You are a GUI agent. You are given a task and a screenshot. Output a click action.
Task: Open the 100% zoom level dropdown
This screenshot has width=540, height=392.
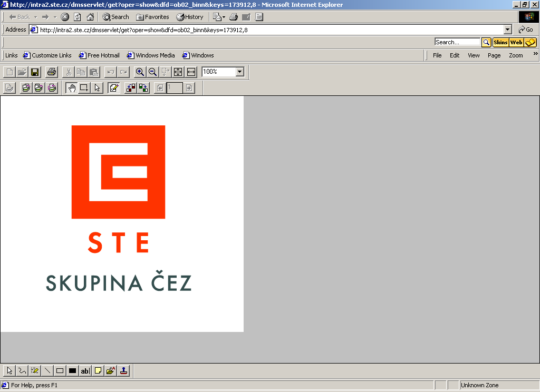pos(240,72)
